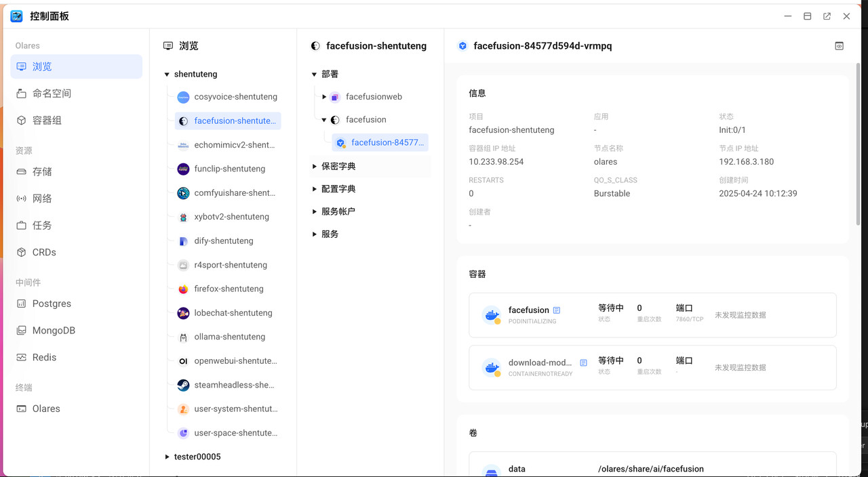Viewport: 868px width, 477px height.
Task: Select the cosyvoice-shentuteng app icon
Action: 183,97
